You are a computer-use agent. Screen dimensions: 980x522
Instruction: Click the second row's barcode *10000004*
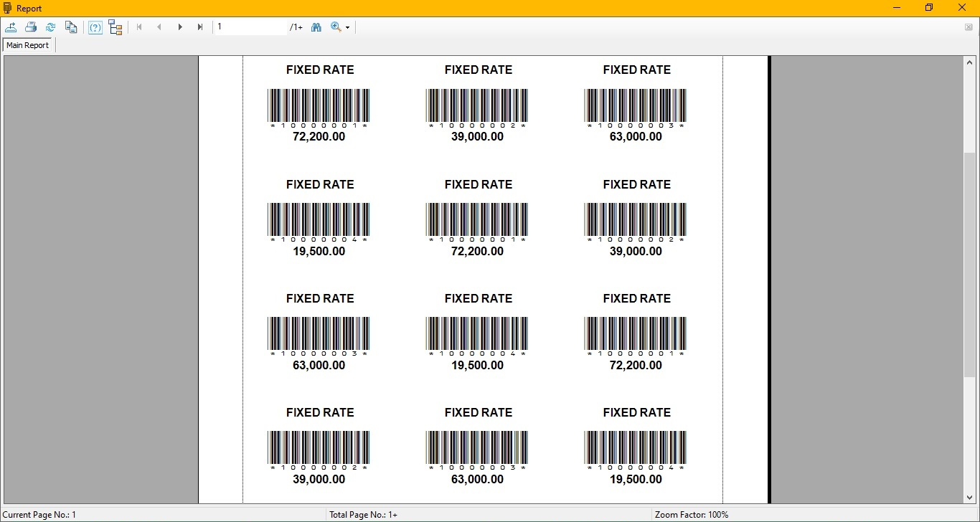pyautogui.click(x=319, y=223)
